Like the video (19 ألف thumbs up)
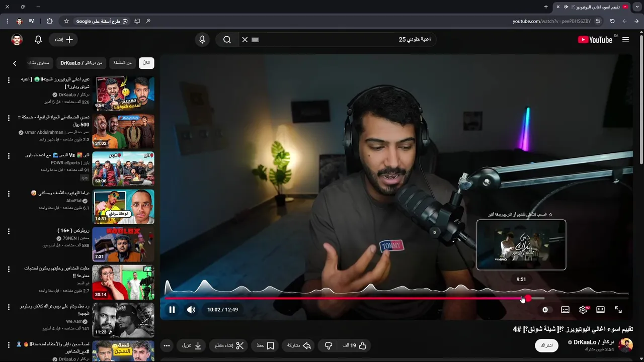 coord(355,346)
